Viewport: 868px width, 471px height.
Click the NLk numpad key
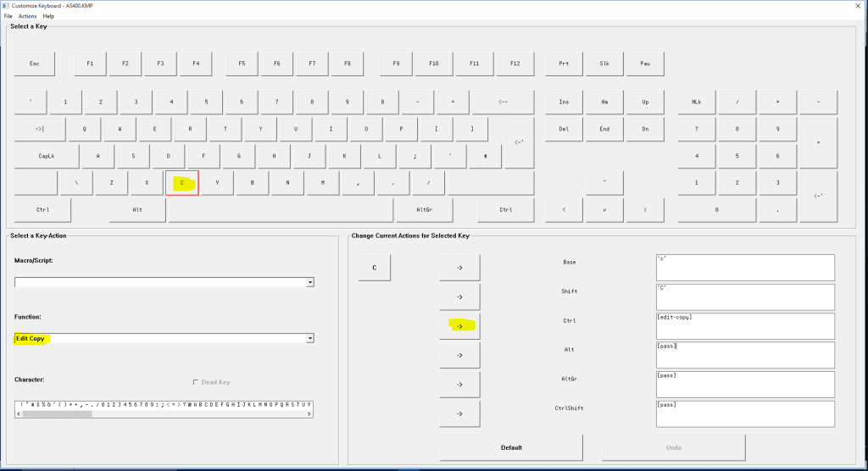tap(696, 102)
